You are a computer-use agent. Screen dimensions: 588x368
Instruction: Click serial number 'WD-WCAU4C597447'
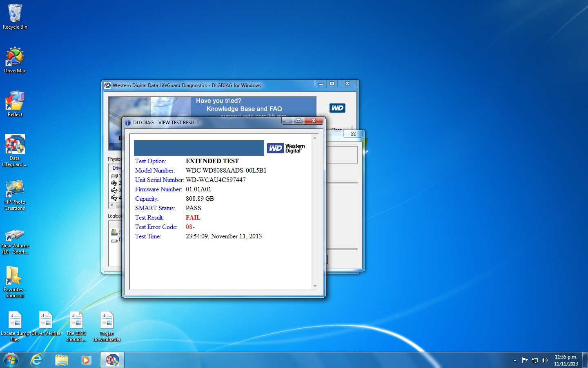216,180
